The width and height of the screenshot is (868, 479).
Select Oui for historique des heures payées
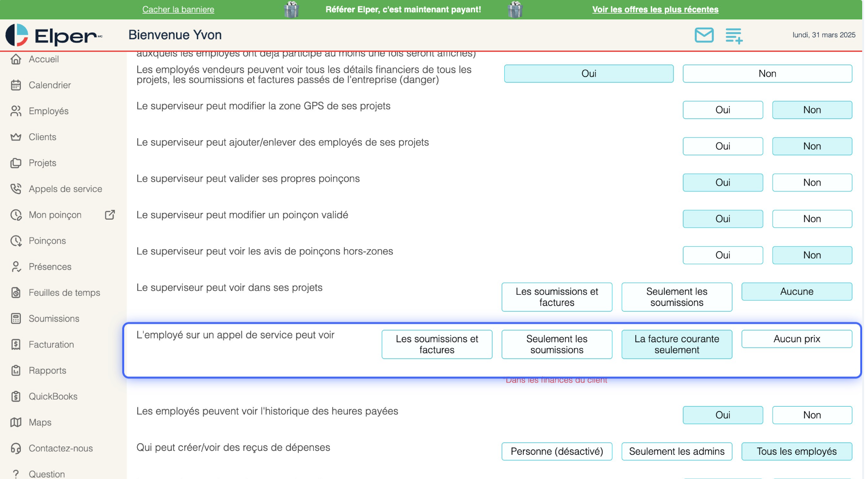point(723,415)
